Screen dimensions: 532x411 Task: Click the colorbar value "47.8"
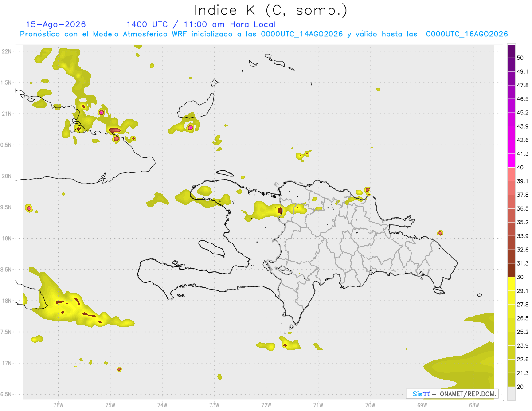523,86
